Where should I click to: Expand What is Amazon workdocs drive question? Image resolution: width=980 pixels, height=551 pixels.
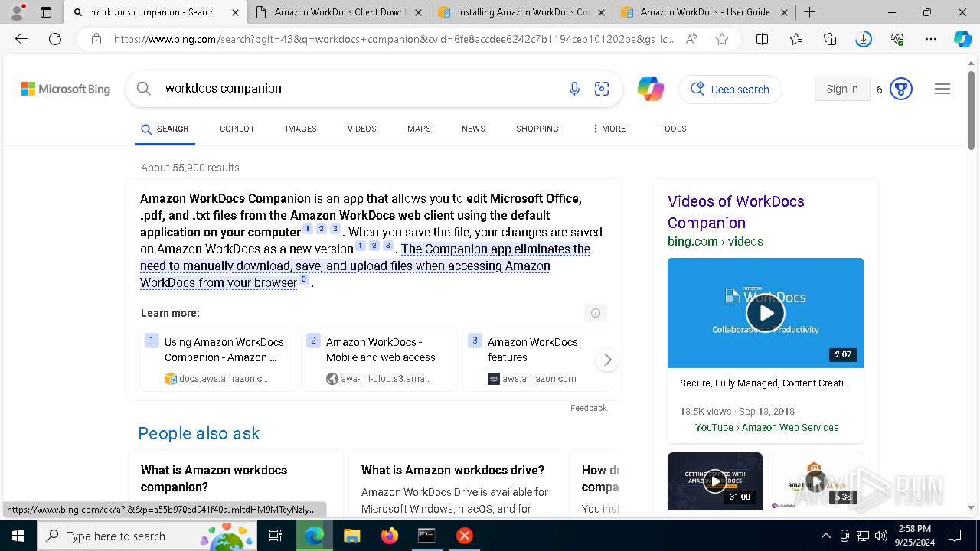[452, 470]
